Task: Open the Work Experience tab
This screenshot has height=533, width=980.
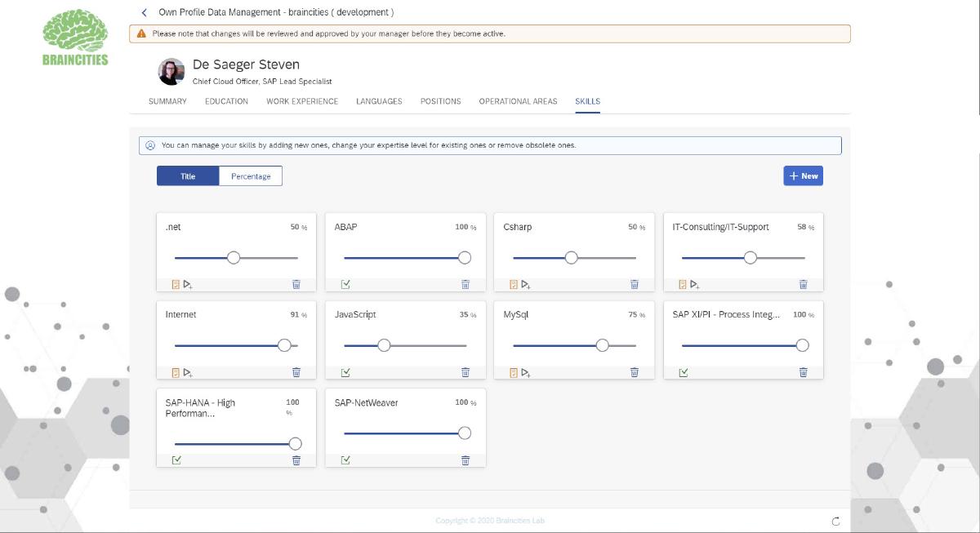Action: [x=302, y=101]
